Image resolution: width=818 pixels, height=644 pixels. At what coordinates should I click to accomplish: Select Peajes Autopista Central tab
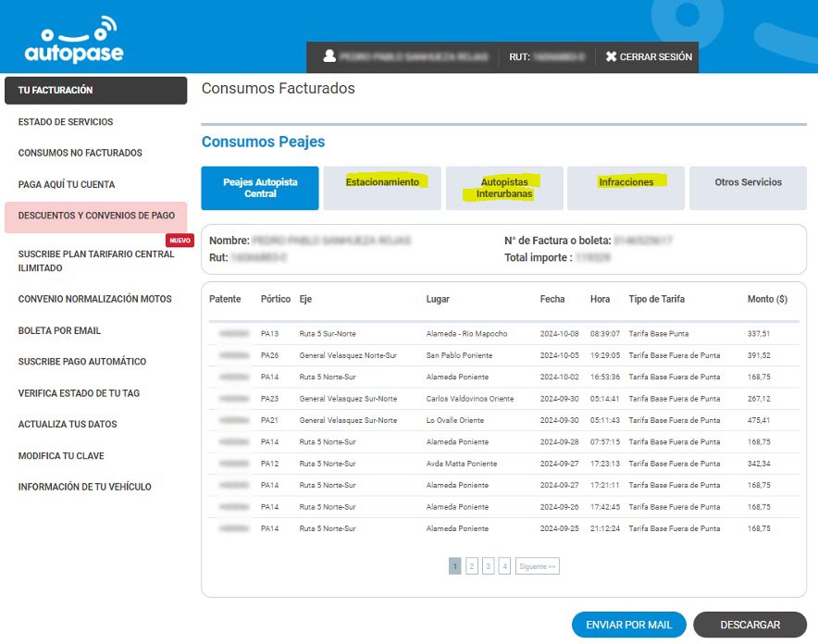pyautogui.click(x=260, y=188)
